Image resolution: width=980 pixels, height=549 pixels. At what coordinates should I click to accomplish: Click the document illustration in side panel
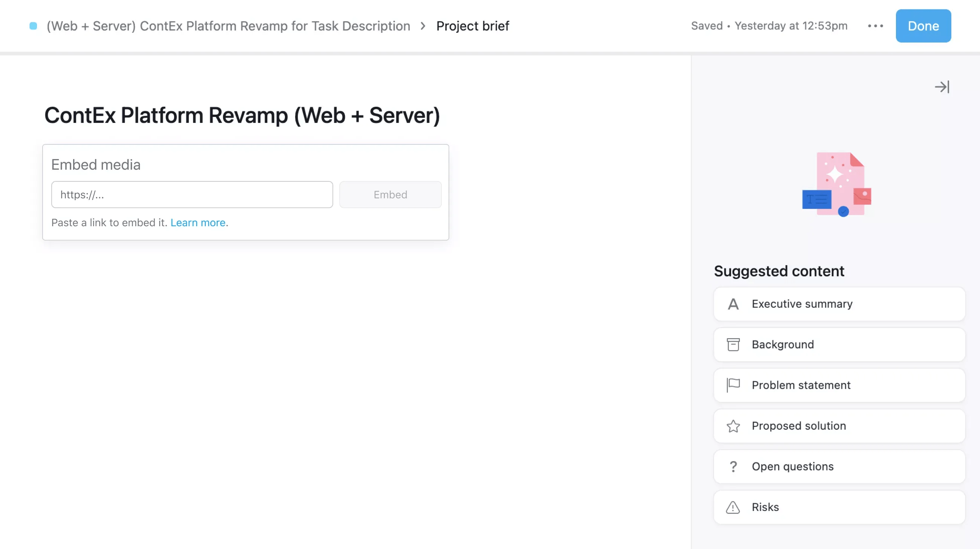(836, 184)
